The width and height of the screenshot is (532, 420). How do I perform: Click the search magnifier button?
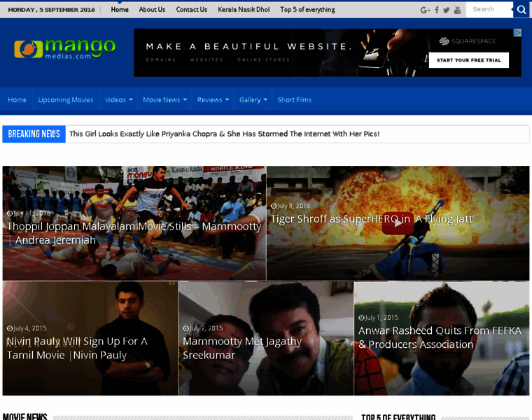pos(521,10)
